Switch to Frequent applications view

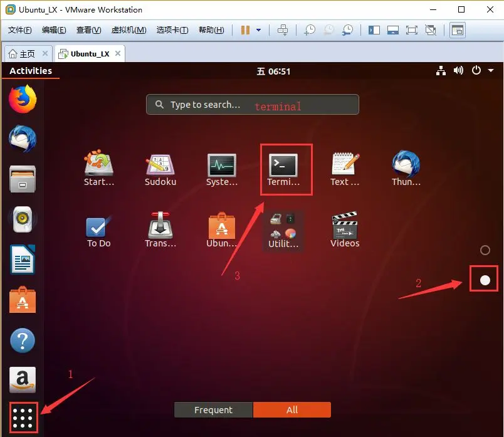click(x=213, y=409)
